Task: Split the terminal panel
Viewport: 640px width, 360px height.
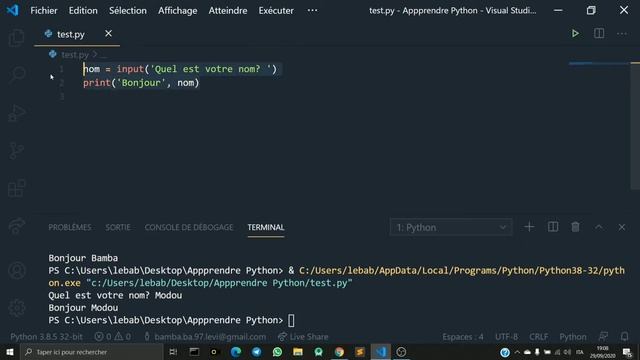Action: coord(553,227)
